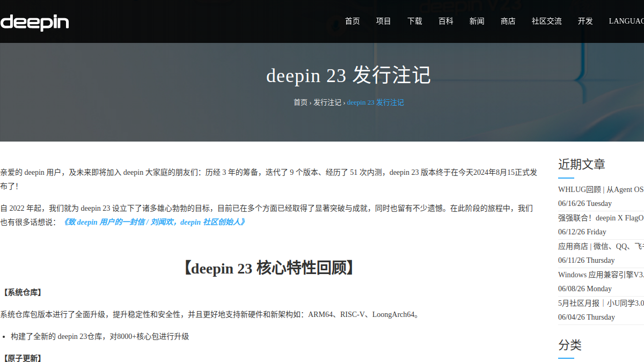
Task: Click the deepin 23 发行注记 breadcrumb text
Action: (x=375, y=102)
